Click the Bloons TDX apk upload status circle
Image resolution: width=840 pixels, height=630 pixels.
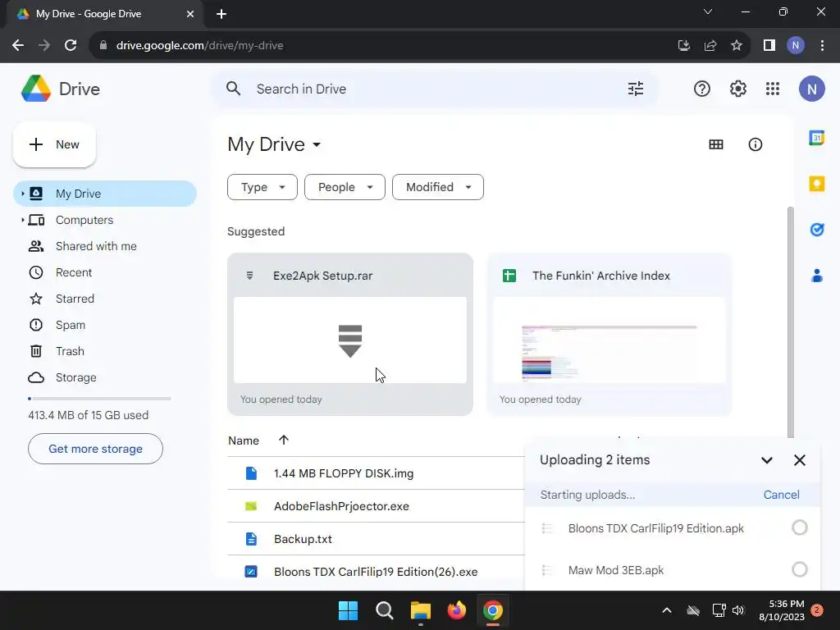799,527
